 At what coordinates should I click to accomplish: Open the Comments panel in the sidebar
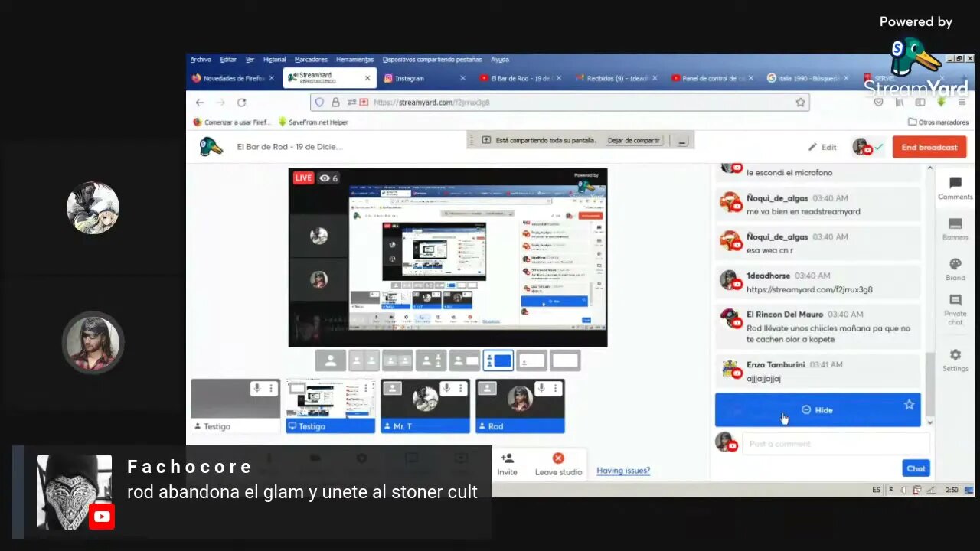[955, 188]
